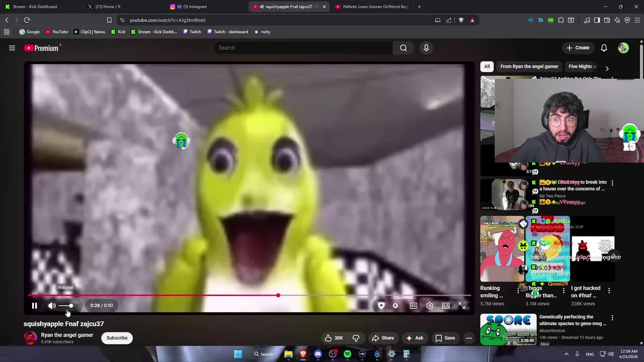Switch to the Pathetic Loser Gooner Girlfriend tab
This screenshot has width=644, height=362.
[371, 7]
